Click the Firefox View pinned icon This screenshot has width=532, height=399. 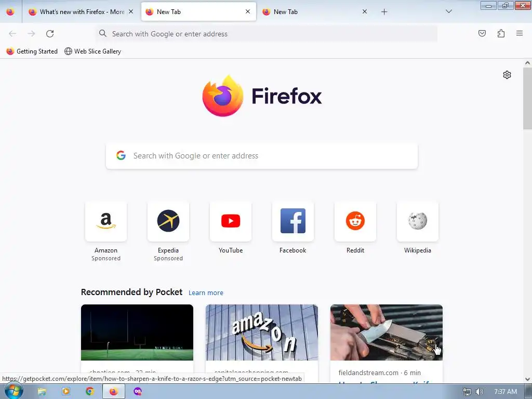click(x=10, y=12)
